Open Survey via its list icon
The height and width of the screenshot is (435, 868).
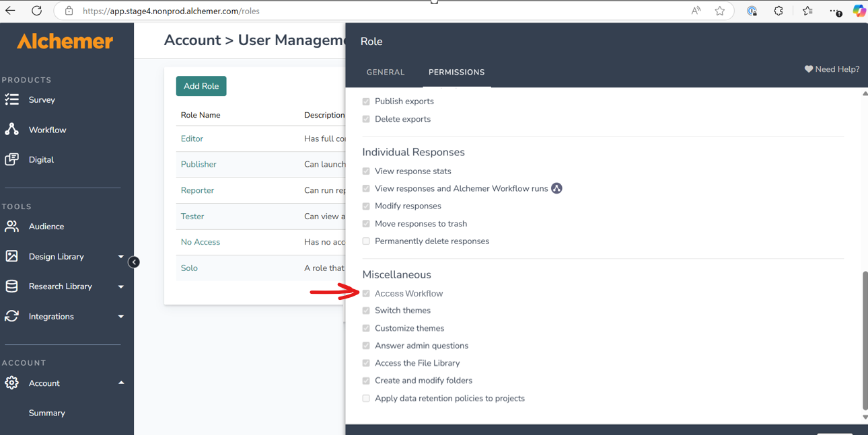coord(11,100)
